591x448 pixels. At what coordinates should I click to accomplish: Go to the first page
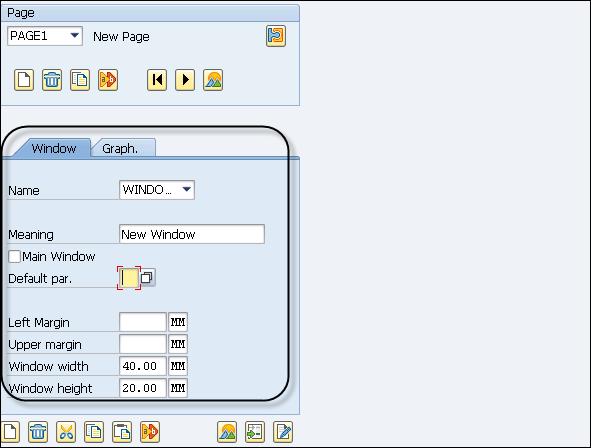157,80
